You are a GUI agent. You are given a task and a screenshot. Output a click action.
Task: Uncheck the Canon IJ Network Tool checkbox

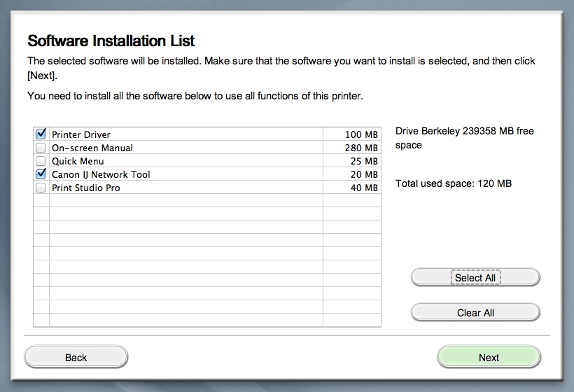click(x=41, y=174)
